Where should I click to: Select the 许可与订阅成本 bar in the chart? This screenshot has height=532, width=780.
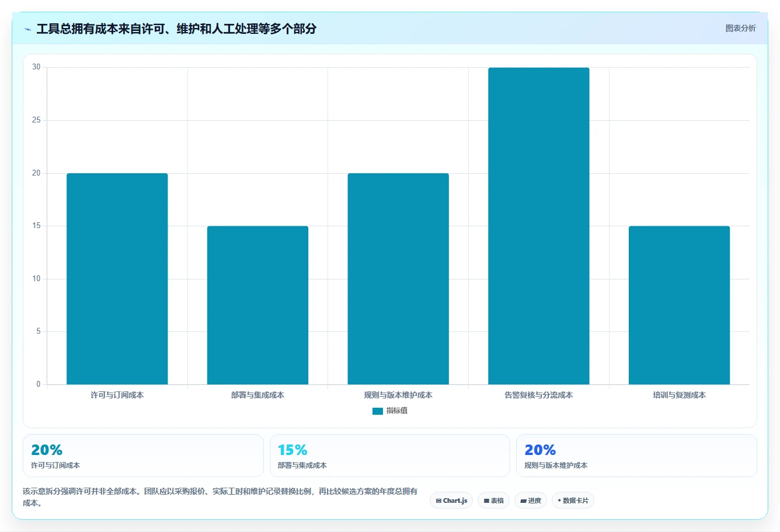coord(117,279)
